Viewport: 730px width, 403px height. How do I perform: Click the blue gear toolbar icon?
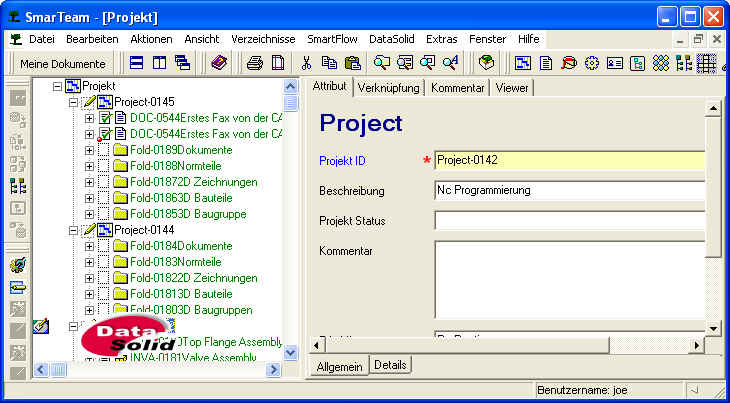592,63
